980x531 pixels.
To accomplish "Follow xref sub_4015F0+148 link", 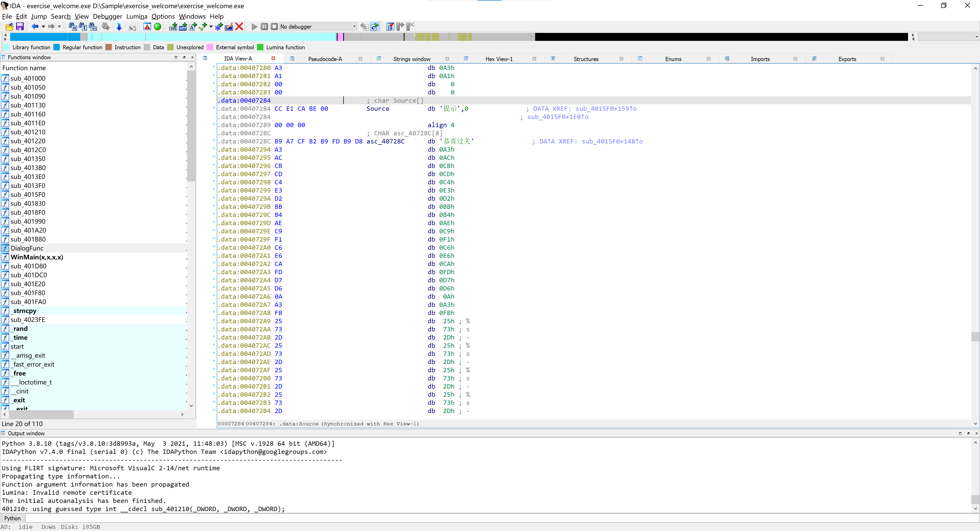I will point(612,142).
